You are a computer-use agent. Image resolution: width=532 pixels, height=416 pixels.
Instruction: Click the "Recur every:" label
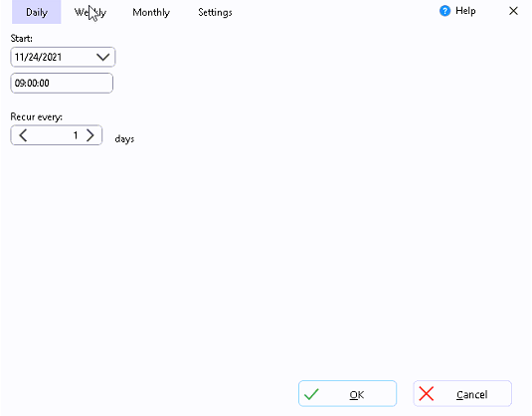point(37,116)
